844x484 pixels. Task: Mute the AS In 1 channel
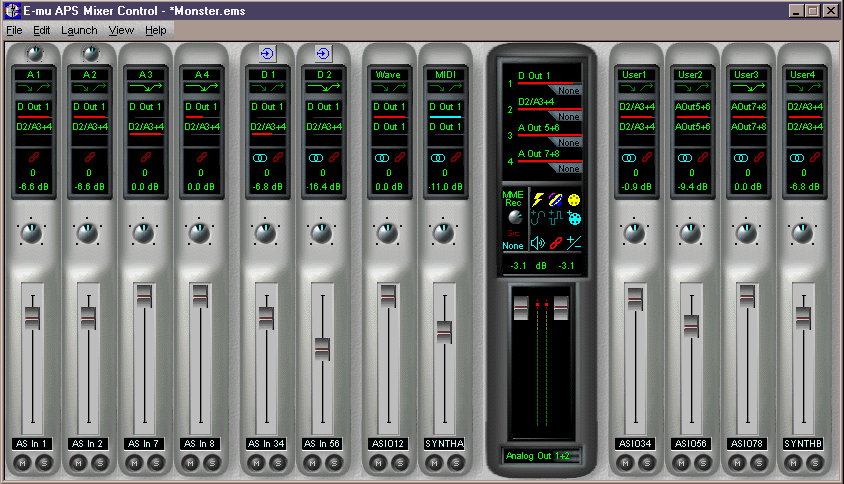pyautogui.click(x=23, y=462)
